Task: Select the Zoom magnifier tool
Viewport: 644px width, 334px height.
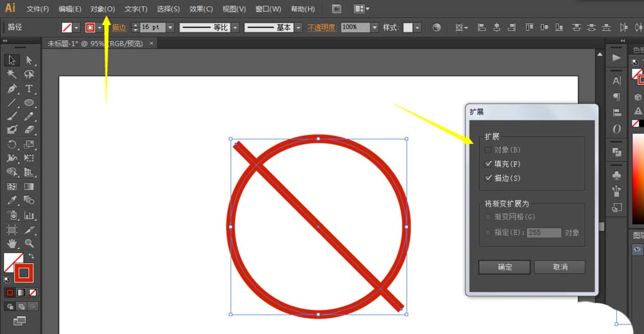Action: click(29, 243)
